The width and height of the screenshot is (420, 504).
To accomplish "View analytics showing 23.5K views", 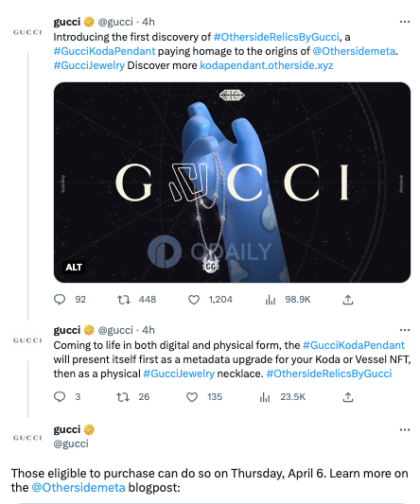I will (x=265, y=397).
